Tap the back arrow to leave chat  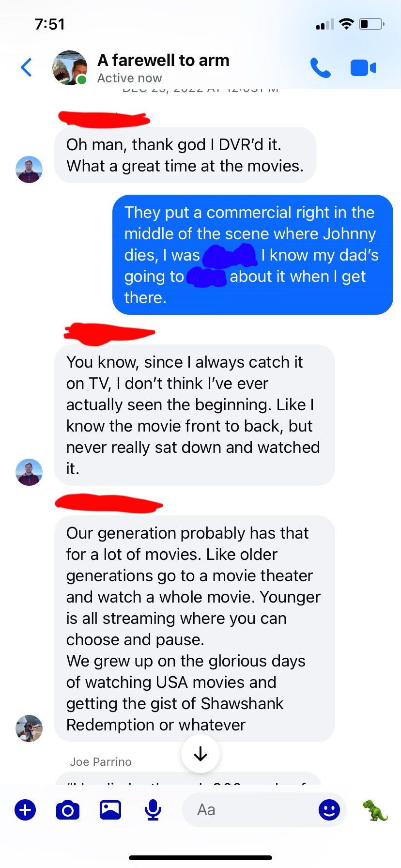27,67
